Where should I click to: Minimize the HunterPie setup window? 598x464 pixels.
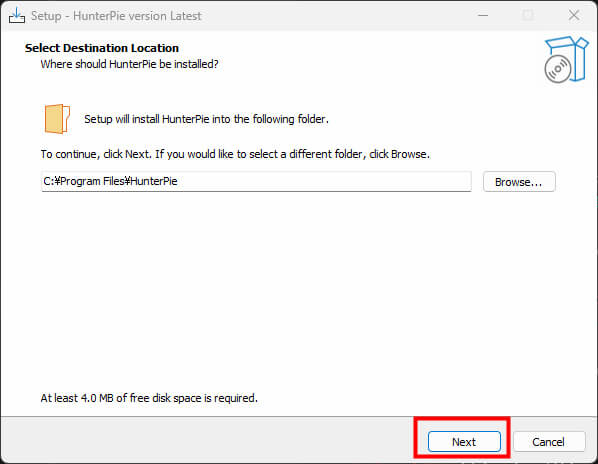coord(483,16)
